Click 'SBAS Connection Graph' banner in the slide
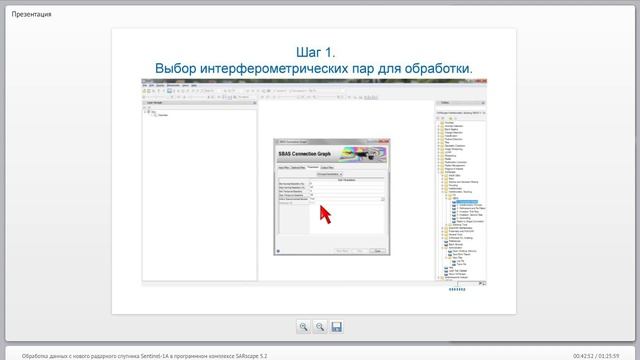640x360 pixels. pos(331,154)
